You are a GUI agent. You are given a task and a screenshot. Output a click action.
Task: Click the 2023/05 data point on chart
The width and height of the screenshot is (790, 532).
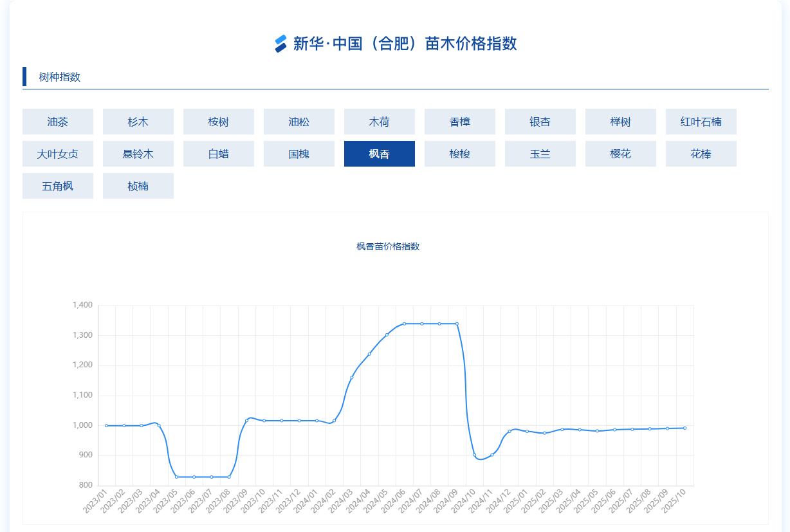177,477
